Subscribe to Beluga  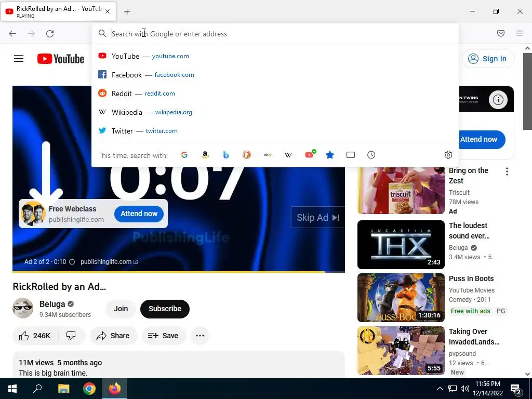point(165,309)
